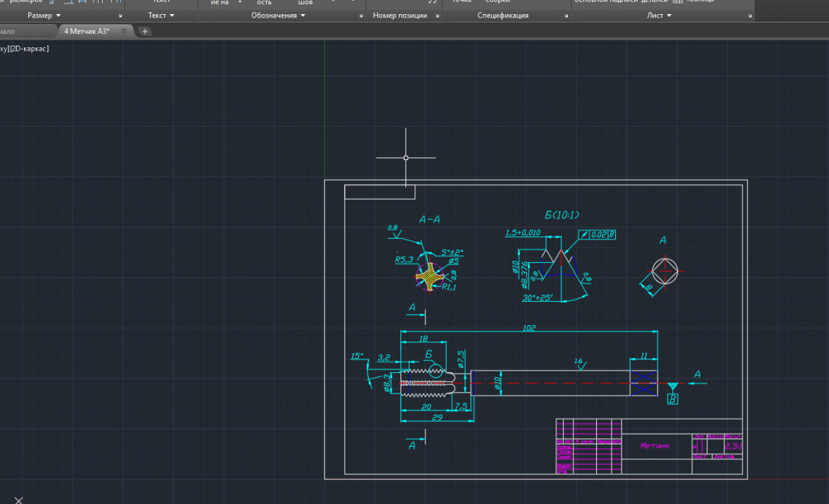Add a new drawing tab with plus button

coord(145,31)
